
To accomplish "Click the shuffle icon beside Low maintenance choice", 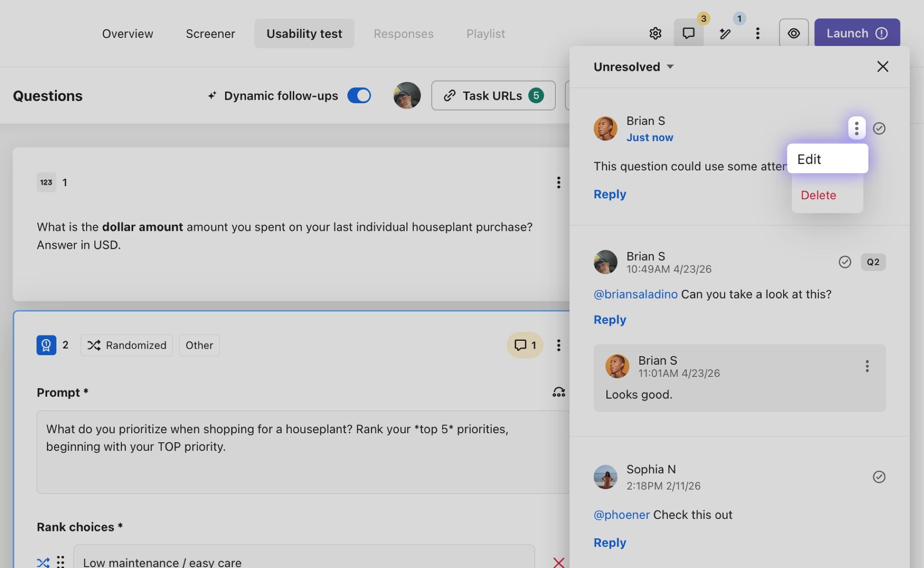I will tap(43, 562).
